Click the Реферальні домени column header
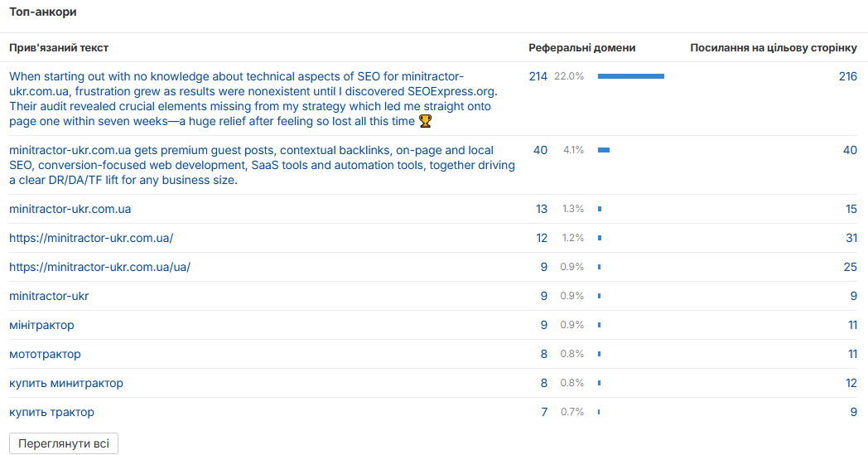The height and width of the screenshot is (455, 868). (x=581, y=48)
